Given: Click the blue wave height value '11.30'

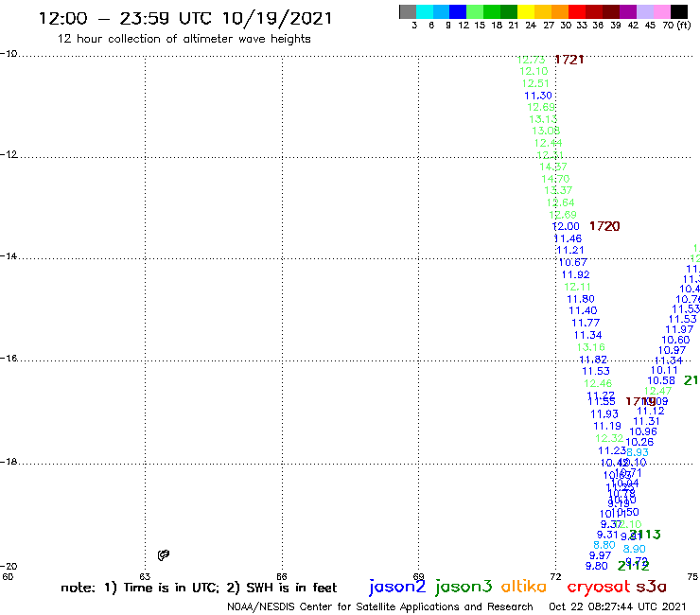Looking at the screenshot, I should click(x=538, y=96).
